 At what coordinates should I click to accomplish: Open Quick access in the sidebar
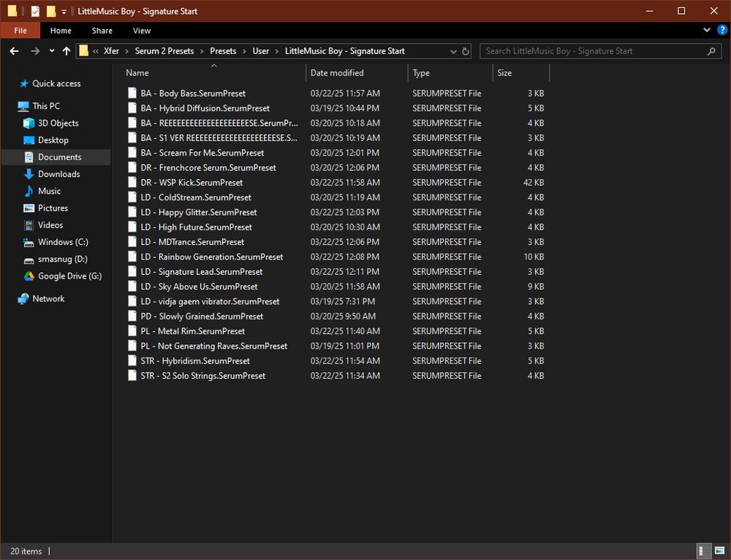(x=56, y=83)
